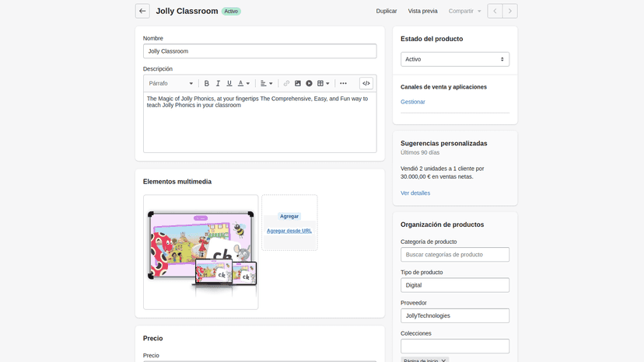This screenshot has height=362, width=644.
Task: Click Agregar desde URL link
Action: point(289,231)
